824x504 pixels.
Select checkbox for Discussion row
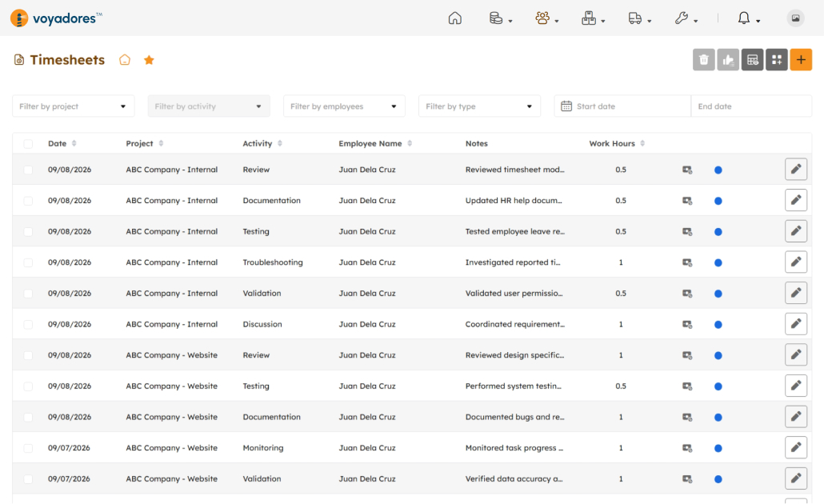click(x=28, y=325)
